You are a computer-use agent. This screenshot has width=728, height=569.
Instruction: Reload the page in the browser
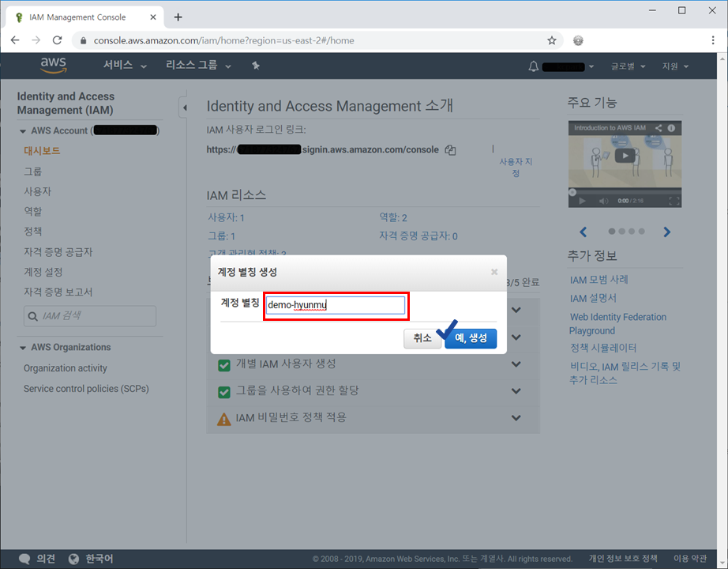coord(57,40)
